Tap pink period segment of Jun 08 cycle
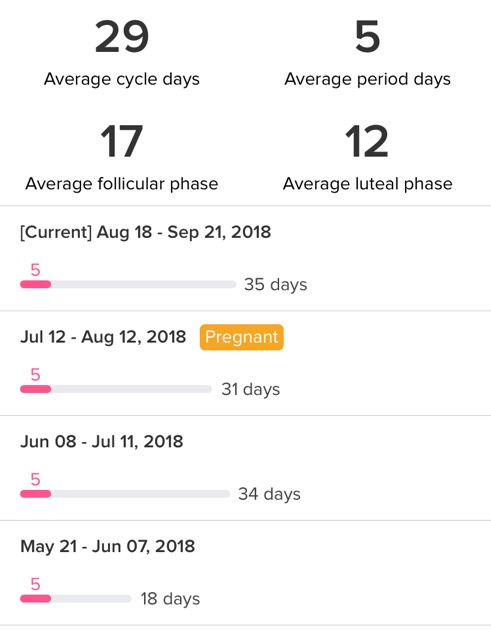 (36, 494)
